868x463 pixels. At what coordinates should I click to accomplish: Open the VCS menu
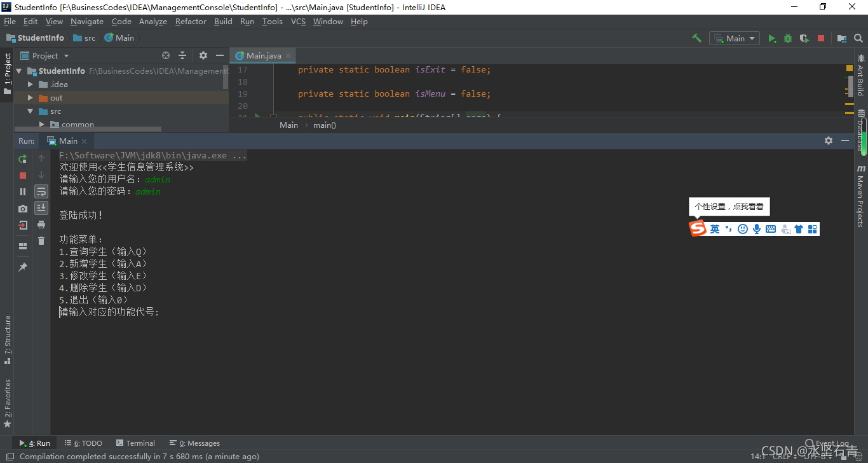click(x=298, y=21)
